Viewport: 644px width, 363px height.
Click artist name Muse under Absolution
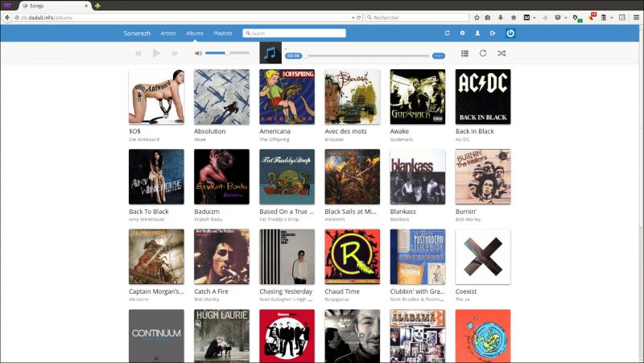point(200,139)
